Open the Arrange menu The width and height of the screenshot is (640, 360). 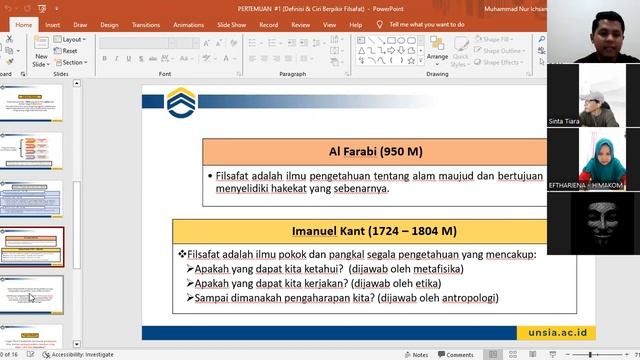[x=437, y=51]
